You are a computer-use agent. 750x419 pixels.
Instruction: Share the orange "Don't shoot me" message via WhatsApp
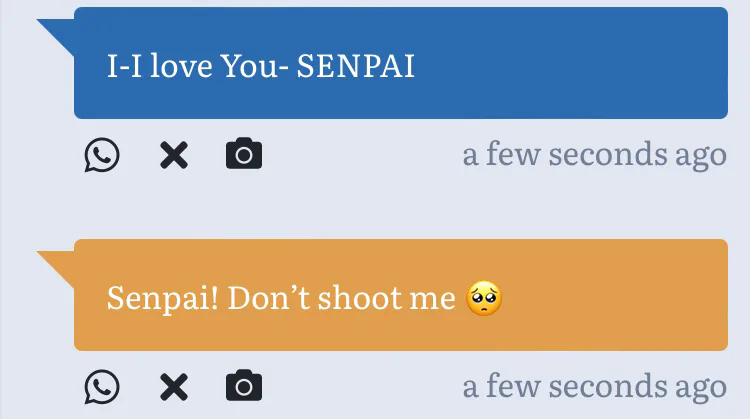102,387
